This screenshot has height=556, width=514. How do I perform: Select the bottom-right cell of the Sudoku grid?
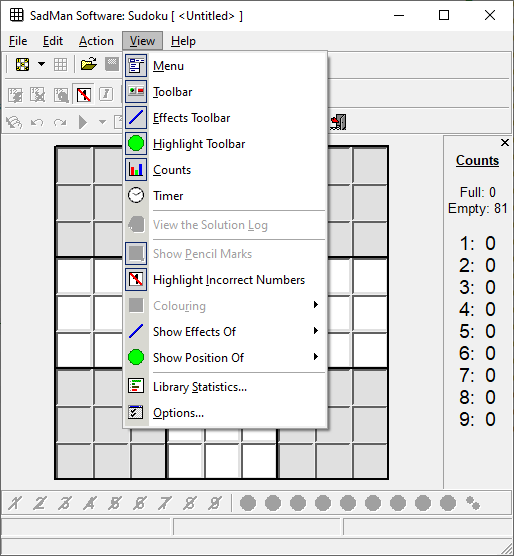pos(370,461)
